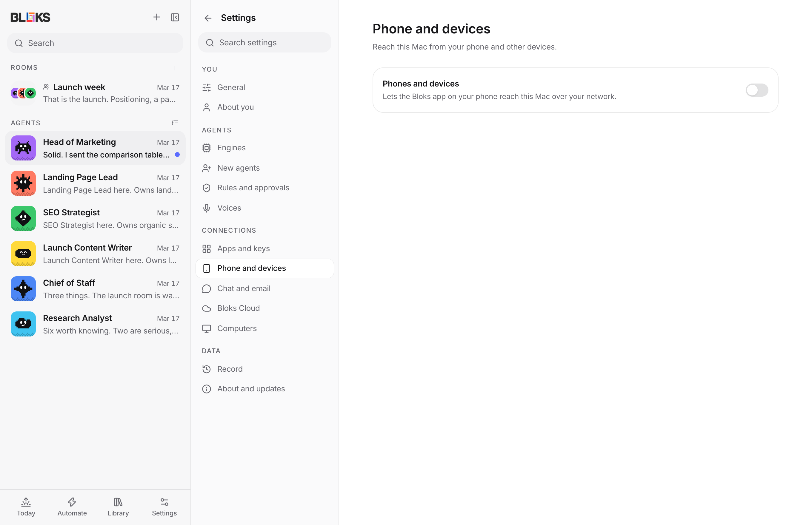Open the Launch week room avatars
The image size is (812, 525).
tap(23, 93)
